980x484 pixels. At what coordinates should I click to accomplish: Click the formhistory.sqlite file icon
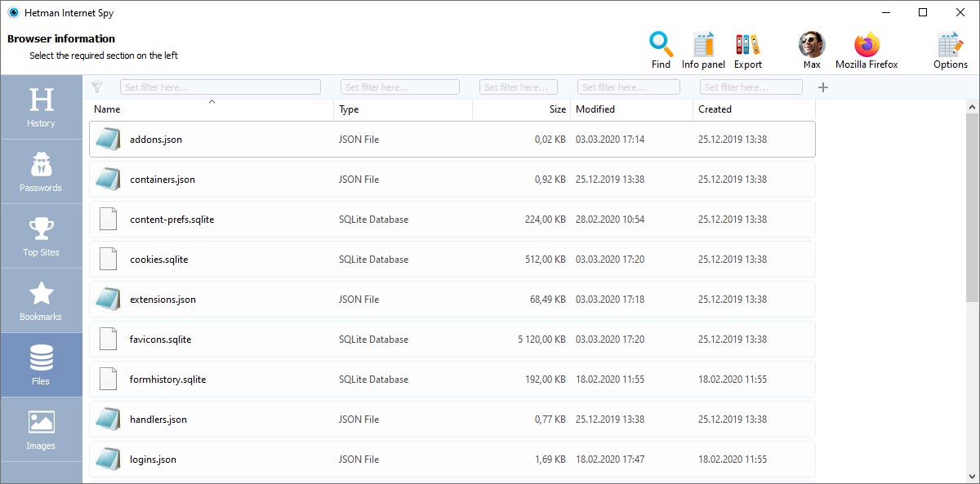(x=109, y=380)
